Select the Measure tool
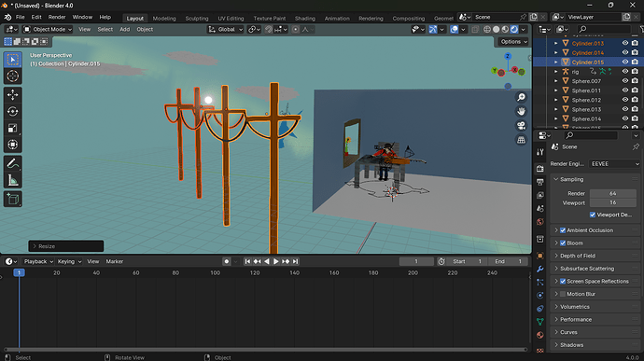Viewport: 644px width, 361px height. point(13,180)
